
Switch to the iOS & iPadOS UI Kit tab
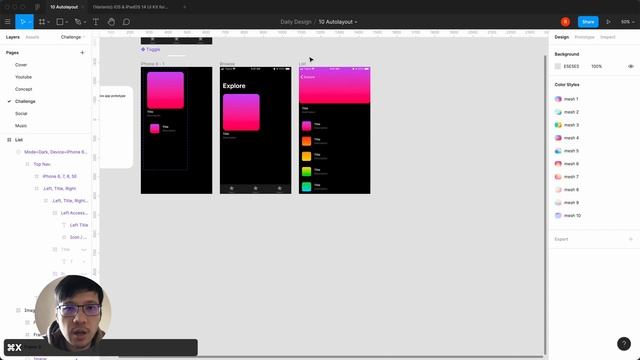pyautogui.click(x=130, y=7)
